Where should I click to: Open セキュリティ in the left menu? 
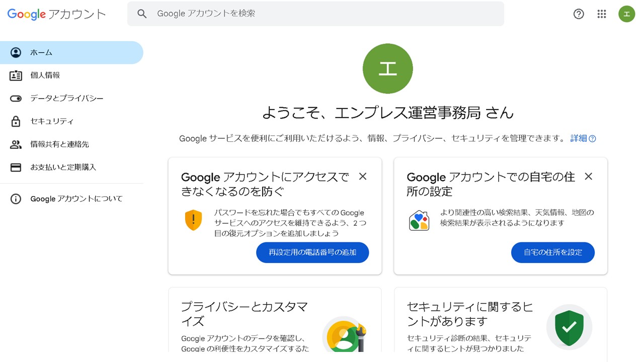52,121
